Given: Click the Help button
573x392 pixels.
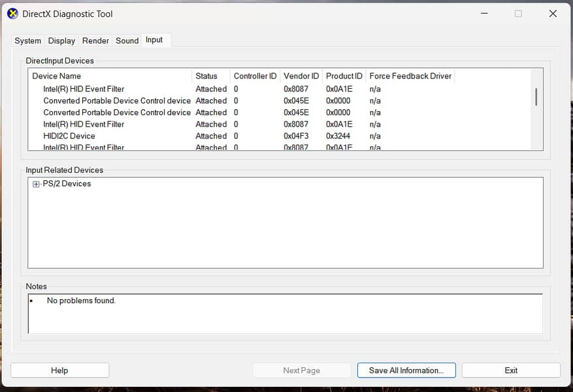Looking at the screenshot, I should click(59, 370).
